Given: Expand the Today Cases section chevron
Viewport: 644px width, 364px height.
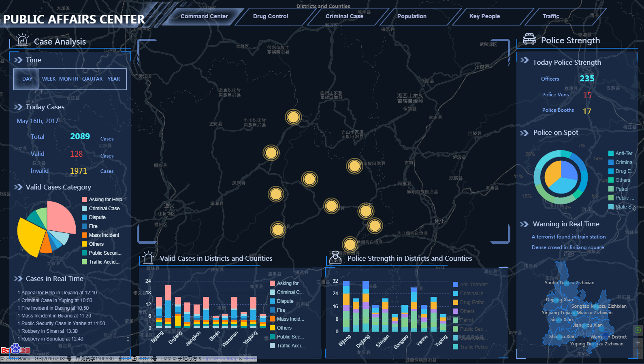Looking at the screenshot, I should (x=18, y=107).
